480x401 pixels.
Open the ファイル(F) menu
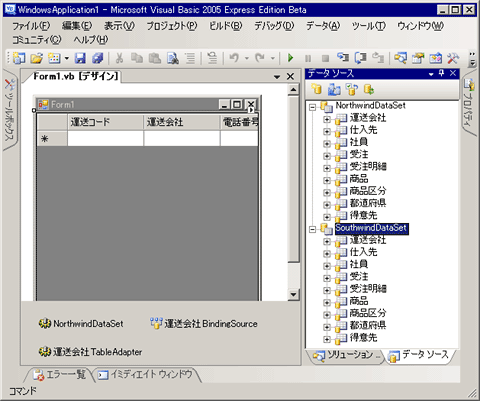[31, 26]
